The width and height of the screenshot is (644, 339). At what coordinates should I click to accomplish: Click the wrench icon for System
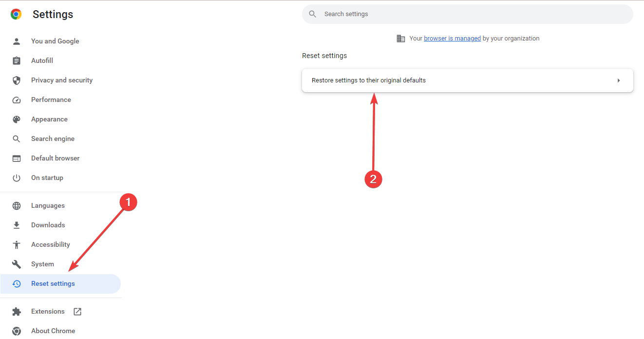click(17, 264)
